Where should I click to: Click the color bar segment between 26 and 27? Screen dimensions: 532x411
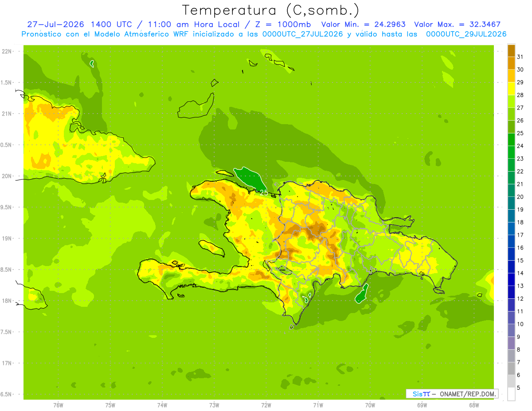pyautogui.click(x=511, y=114)
